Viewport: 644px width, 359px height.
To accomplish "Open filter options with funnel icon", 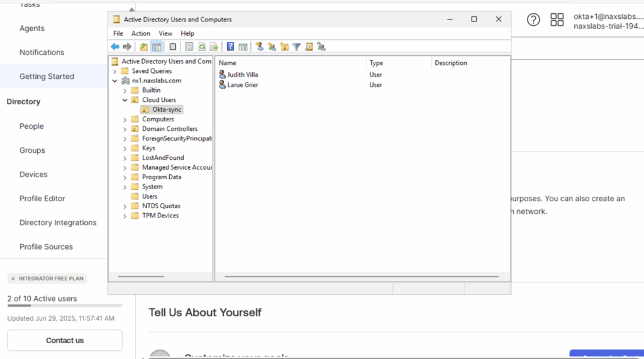I will coord(297,47).
